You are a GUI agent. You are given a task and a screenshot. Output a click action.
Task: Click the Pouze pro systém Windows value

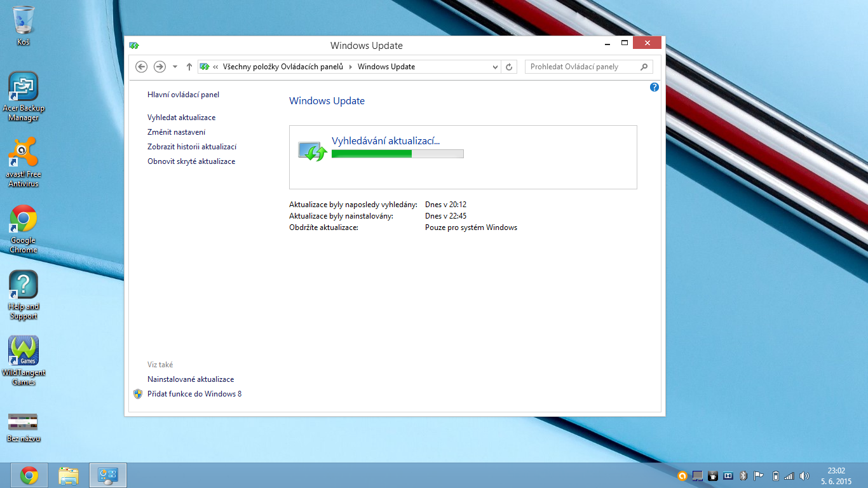[471, 227]
